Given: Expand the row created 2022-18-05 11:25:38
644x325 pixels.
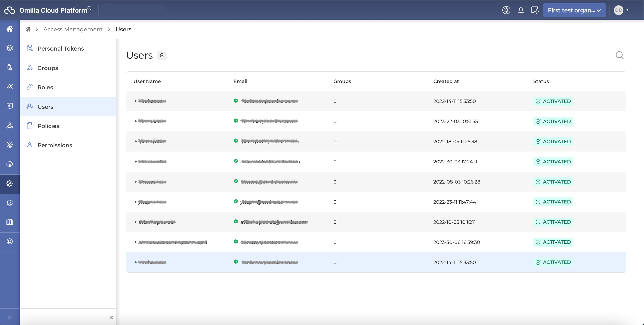Looking at the screenshot, I should click(136, 141).
